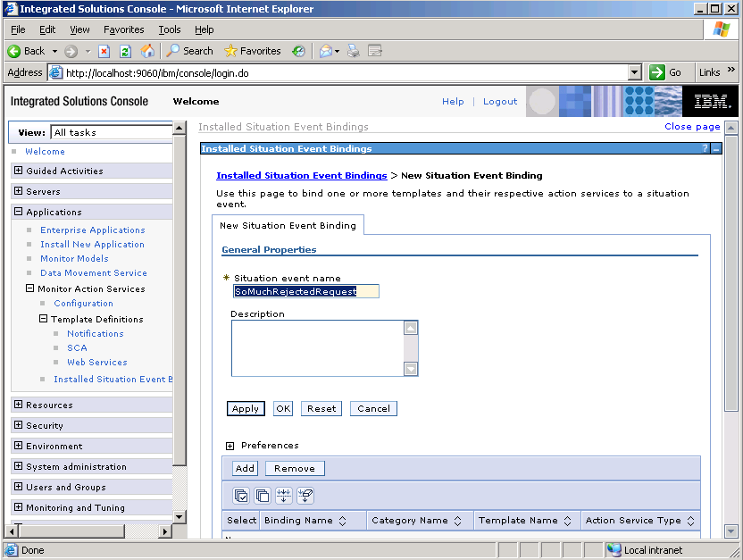The height and width of the screenshot is (560, 743).
Task: Expand the Environment section
Action: coord(18,446)
